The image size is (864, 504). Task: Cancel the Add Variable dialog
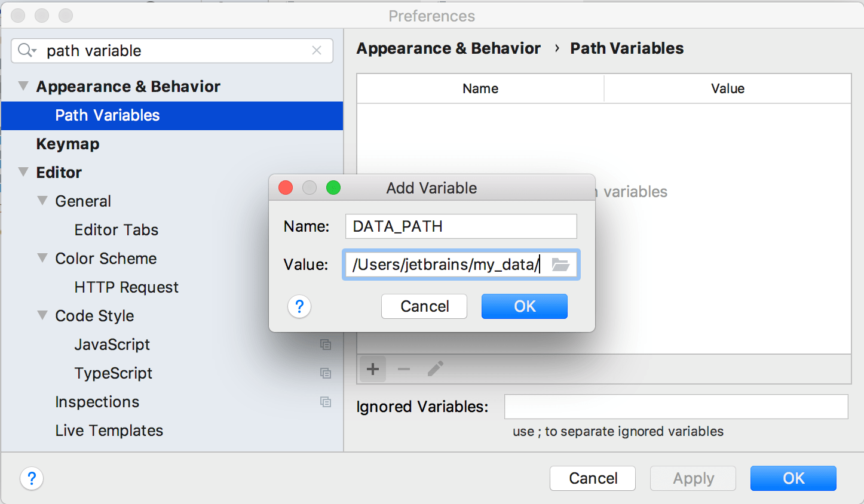click(x=424, y=306)
